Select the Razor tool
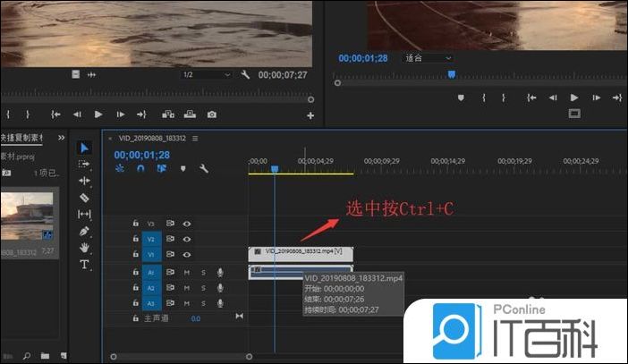Viewport: 628px width, 364px height. pos(84,198)
